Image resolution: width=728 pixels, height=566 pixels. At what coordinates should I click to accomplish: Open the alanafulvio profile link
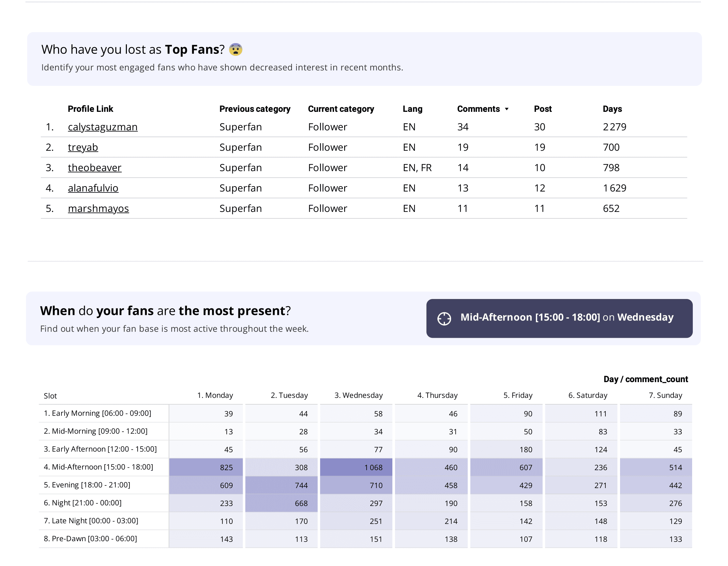click(x=93, y=188)
